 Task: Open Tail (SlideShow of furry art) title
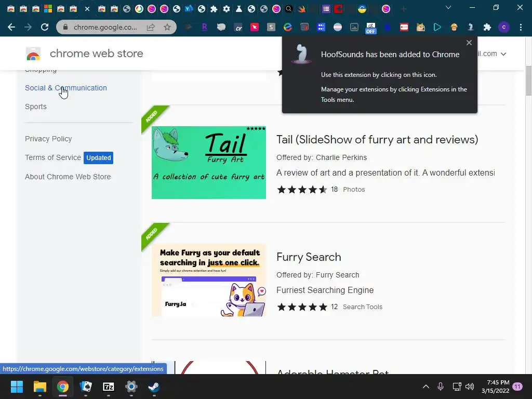[x=377, y=139]
